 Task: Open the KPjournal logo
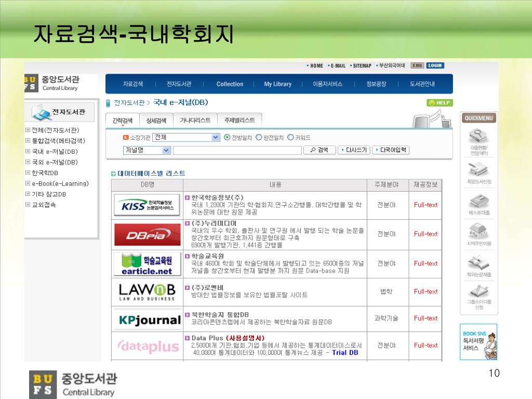click(x=150, y=320)
